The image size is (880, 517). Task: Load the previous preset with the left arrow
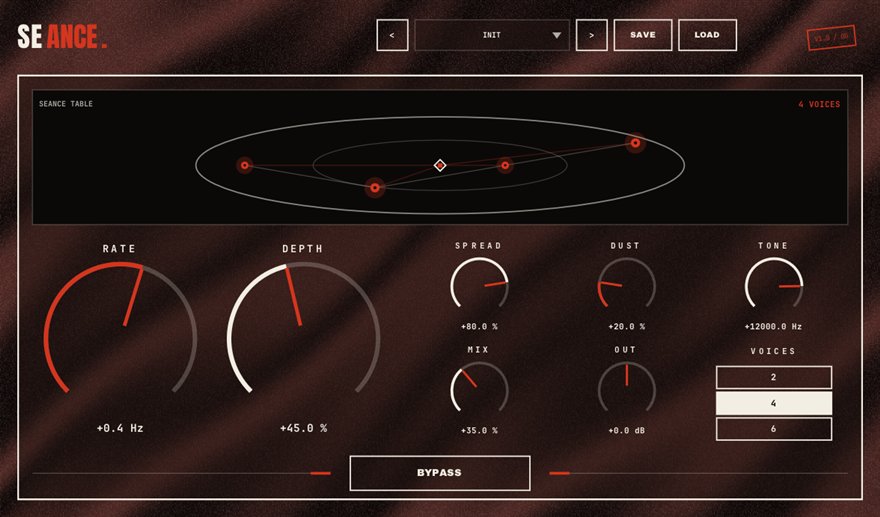point(392,35)
